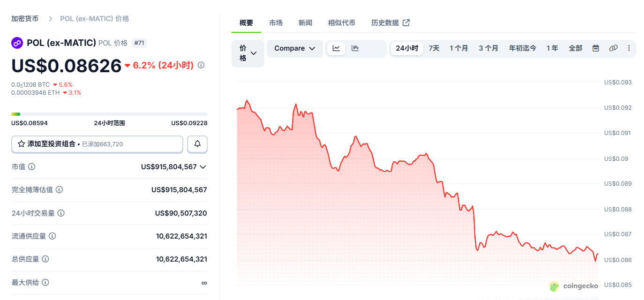
Task: Click the US$0.093 axis label
Action: pyautogui.click(x=618, y=82)
